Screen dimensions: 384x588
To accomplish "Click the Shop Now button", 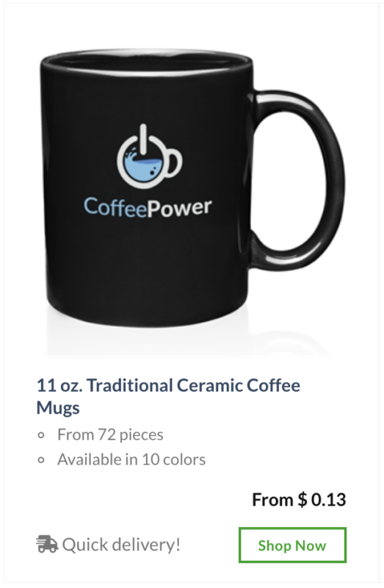I will coord(292,545).
